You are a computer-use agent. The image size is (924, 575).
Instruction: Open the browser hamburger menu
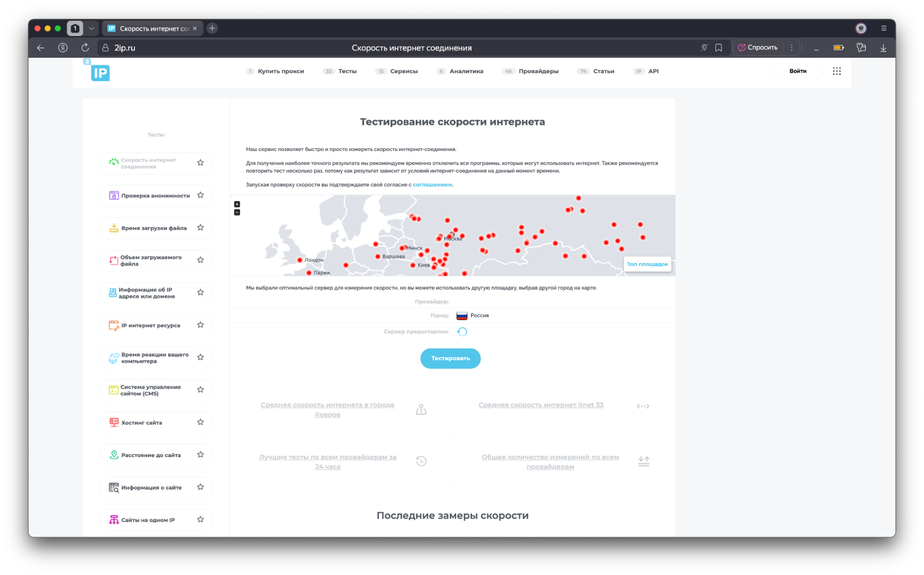coord(884,28)
